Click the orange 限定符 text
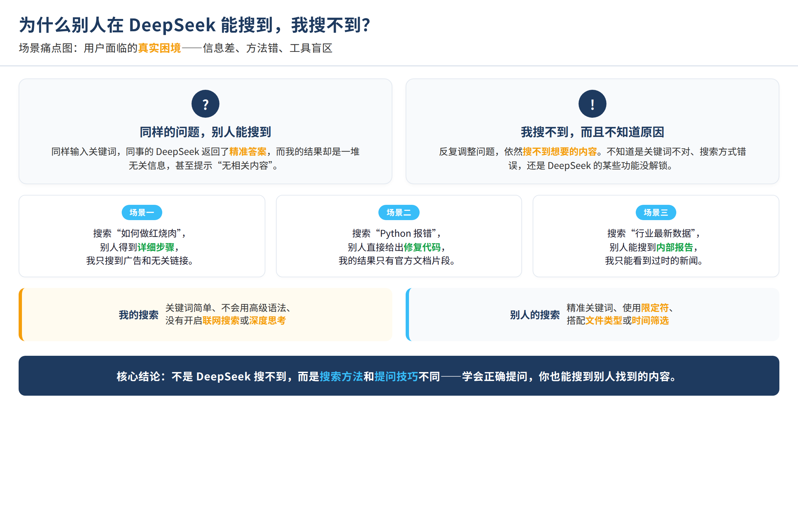The image size is (798, 532). click(x=654, y=308)
